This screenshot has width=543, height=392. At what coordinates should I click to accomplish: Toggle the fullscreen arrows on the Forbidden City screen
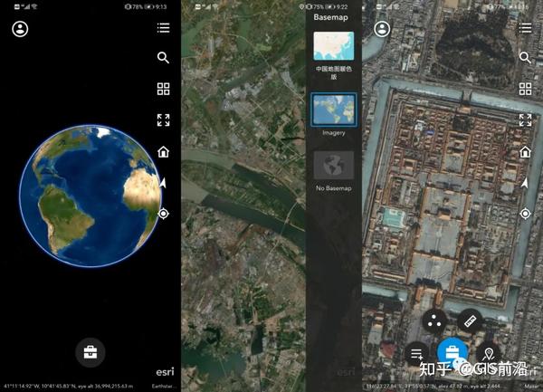[x=525, y=120]
